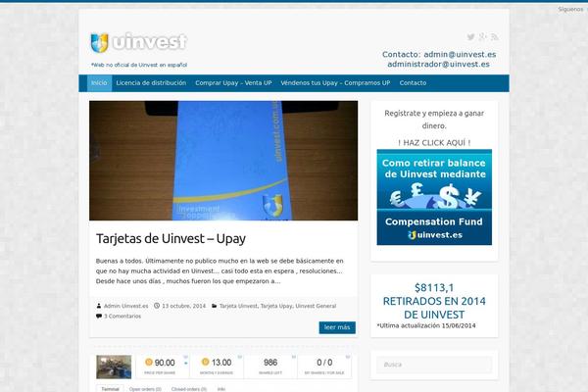The image size is (588, 392).
Task: Click the coin icon beside 90.00
Action: pos(149,362)
